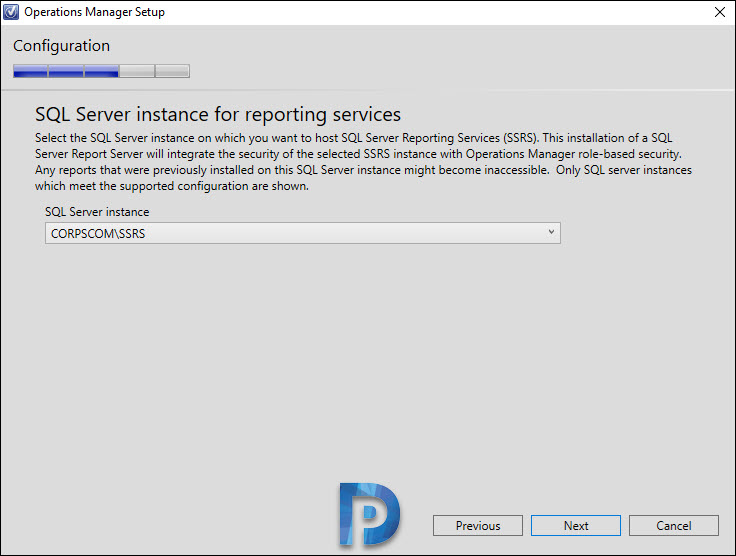
Task: Click the Configuration heading text
Action: 61,46
